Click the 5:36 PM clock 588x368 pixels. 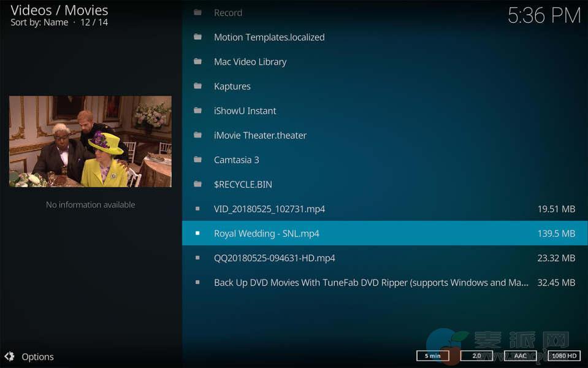[x=544, y=15]
